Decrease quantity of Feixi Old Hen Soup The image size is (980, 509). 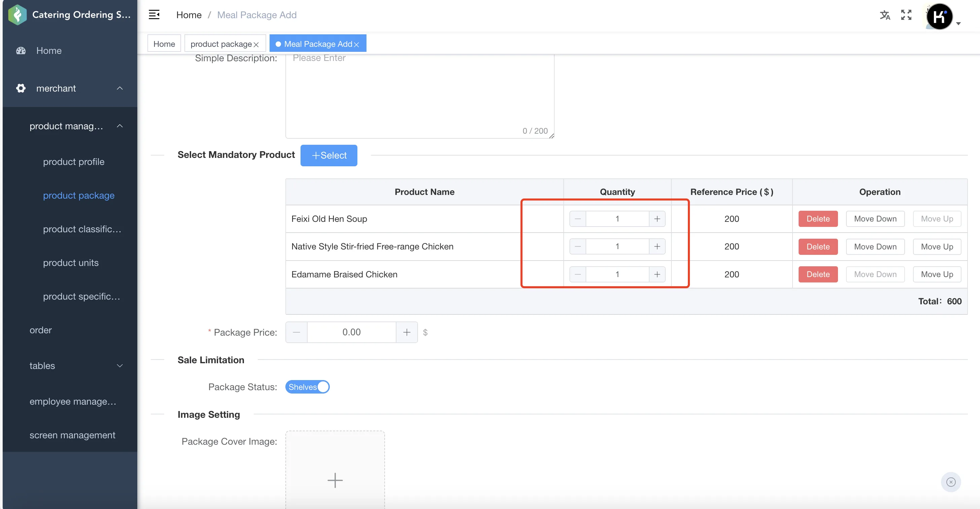point(577,219)
